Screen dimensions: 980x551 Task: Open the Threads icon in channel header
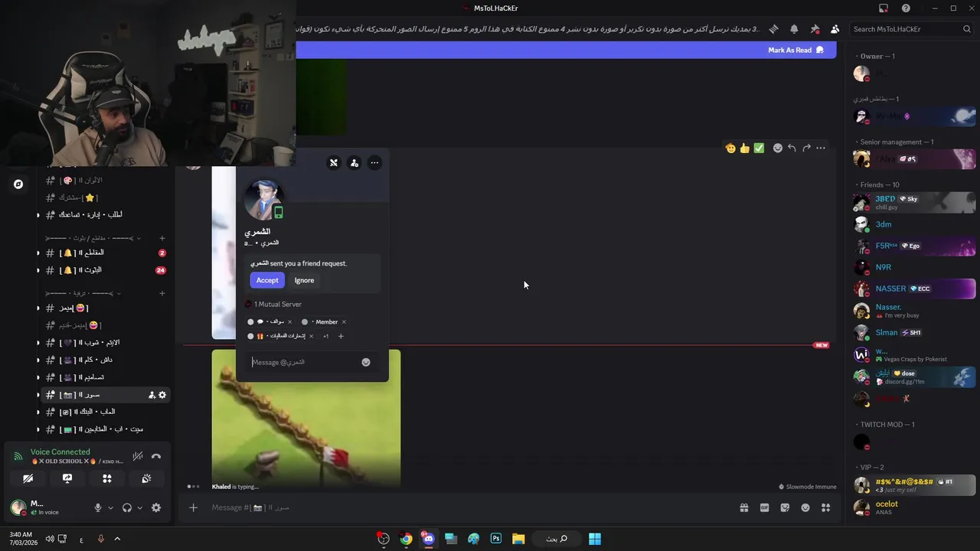774,29
